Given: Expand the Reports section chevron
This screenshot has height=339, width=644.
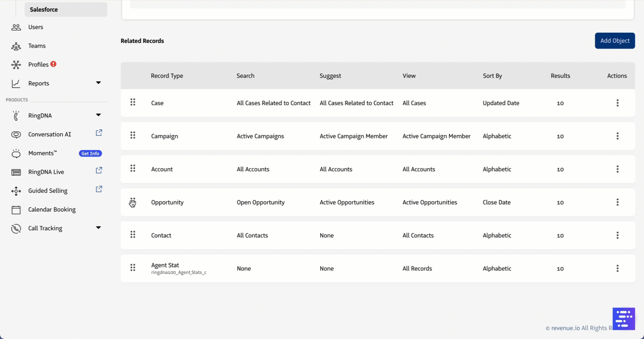Looking at the screenshot, I should tap(98, 83).
